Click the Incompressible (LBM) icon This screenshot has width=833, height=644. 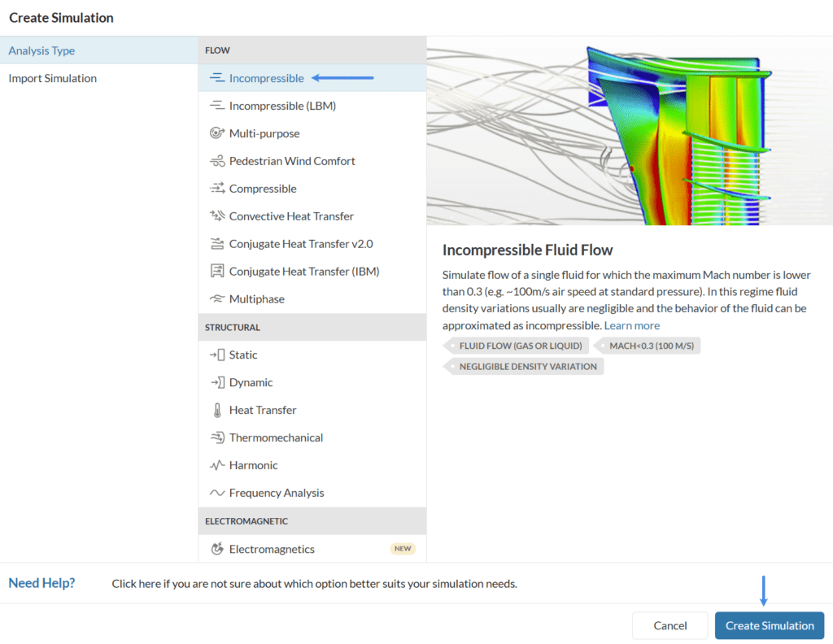[216, 105]
